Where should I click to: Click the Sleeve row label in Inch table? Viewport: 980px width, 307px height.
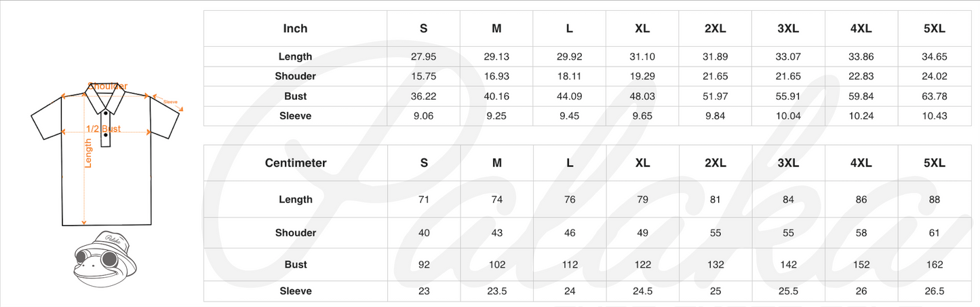pyautogui.click(x=295, y=116)
